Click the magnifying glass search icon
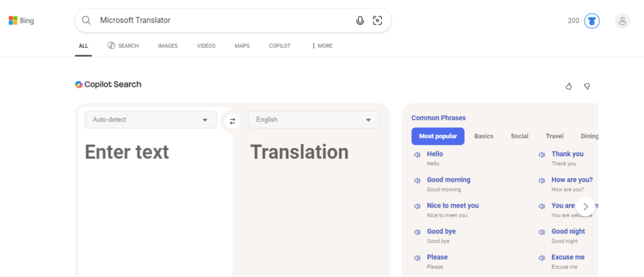Viewport: 644px width, 277px height. tap(86, 20)
